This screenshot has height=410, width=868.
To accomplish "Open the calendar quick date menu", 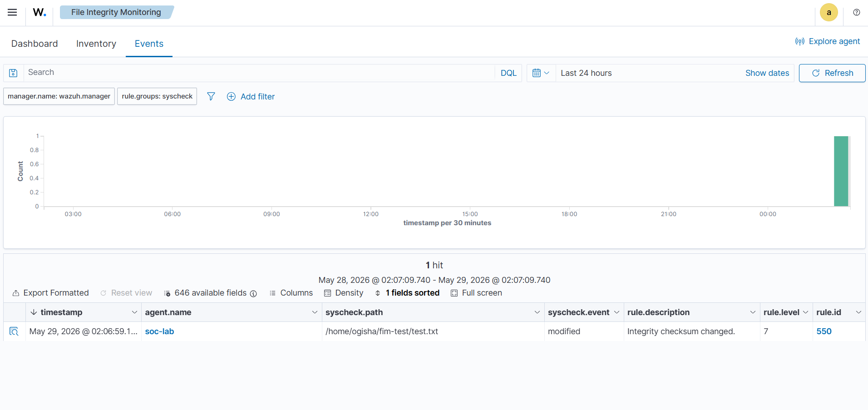I will coord(541,73).
